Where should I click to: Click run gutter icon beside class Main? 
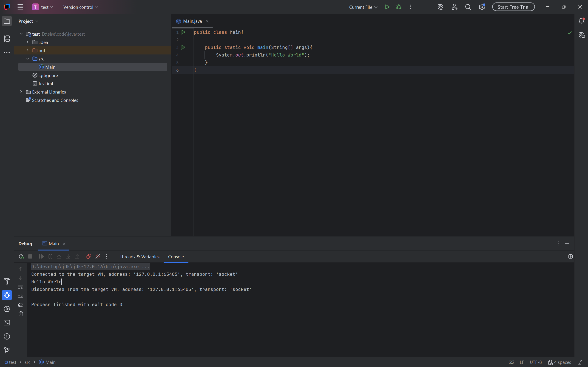(183, 32)
